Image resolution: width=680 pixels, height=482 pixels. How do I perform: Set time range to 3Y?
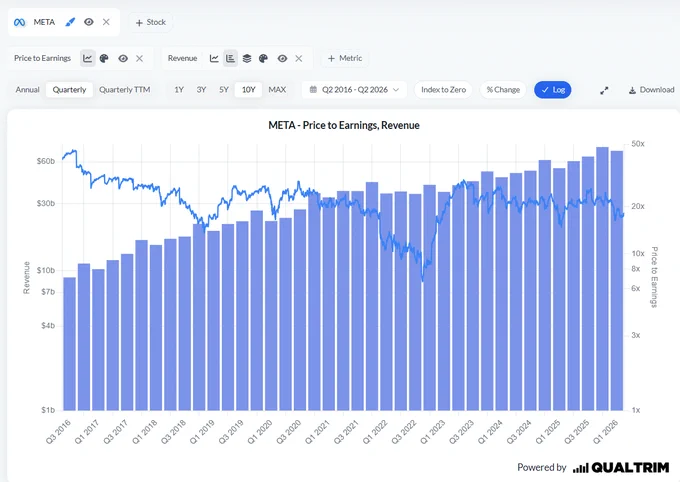(201, 90)
